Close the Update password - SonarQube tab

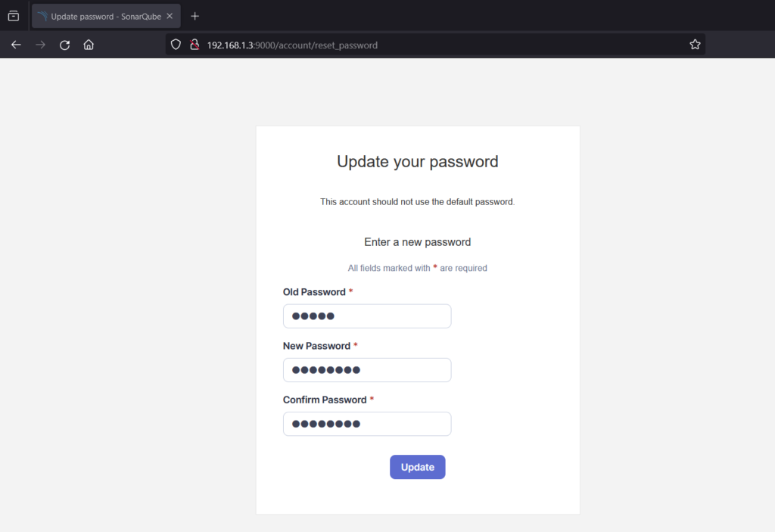click(170, 17)
